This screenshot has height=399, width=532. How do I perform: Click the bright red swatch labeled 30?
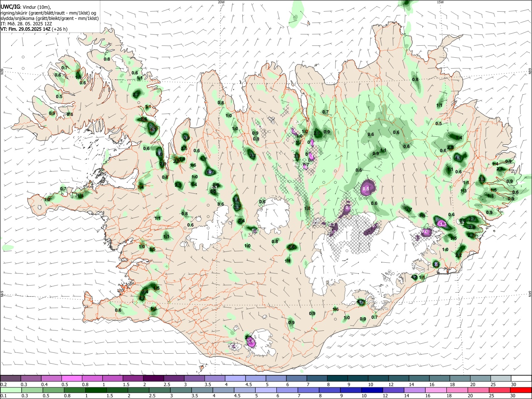click(x=521, y=390)
